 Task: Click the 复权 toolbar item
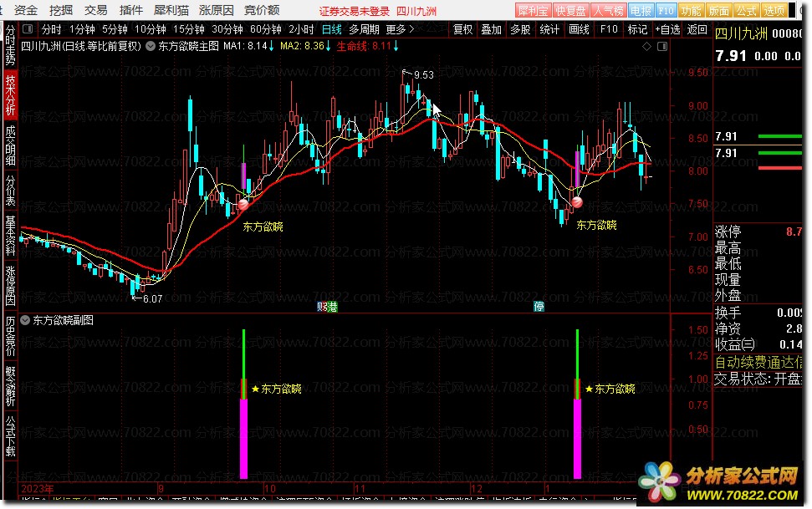(x=463, y=29)
